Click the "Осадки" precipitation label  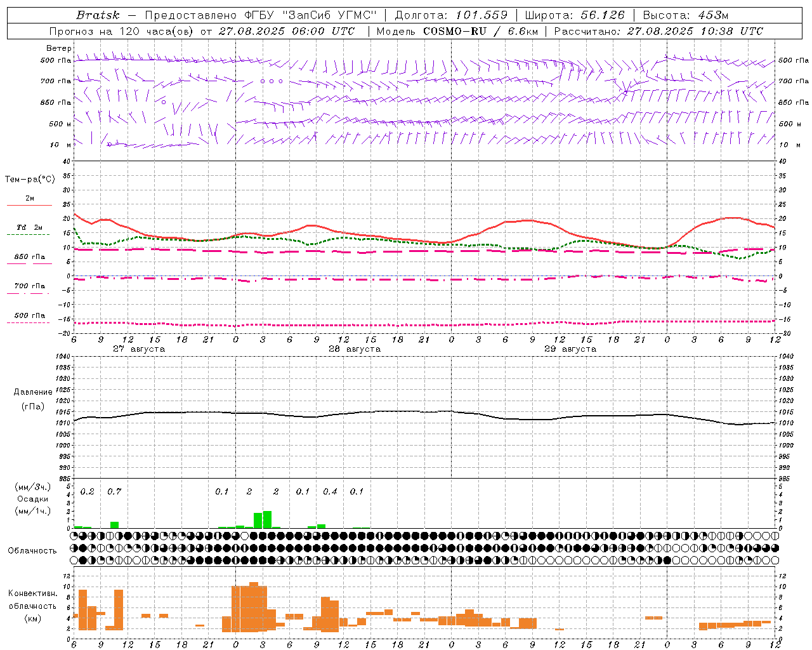pyautogui.click(x=33, y=499)
